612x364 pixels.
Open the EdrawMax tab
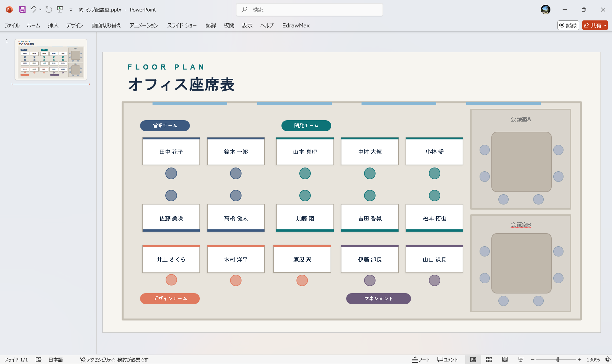pyautogui.click(x=295, y=25)
